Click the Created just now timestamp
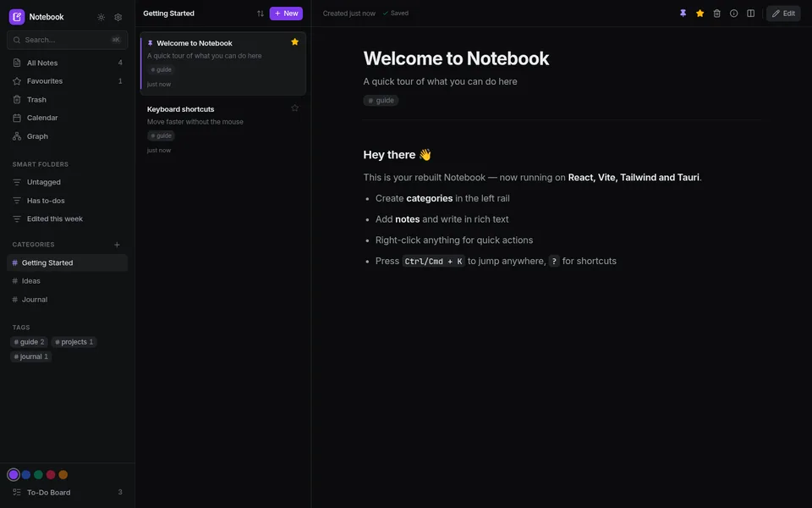Screen dimensions: 812x508 (349, 14)
